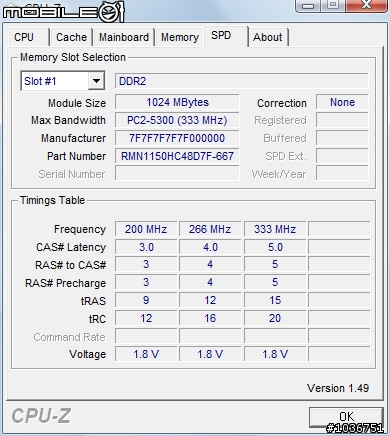Screen dimensions: 390x436
Task: Click the 266 MHz frequency cell
Action: pos(210,229)
